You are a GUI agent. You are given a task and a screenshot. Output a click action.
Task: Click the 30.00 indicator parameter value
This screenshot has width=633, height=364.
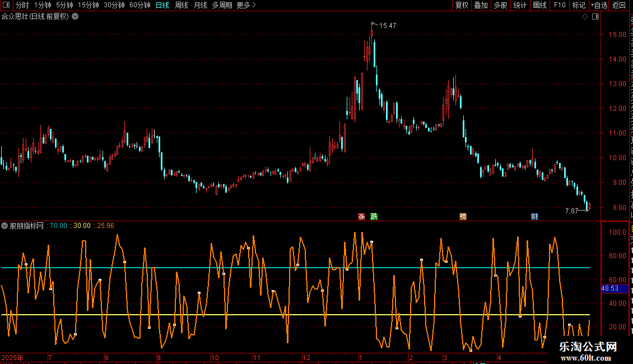[82, 226]
